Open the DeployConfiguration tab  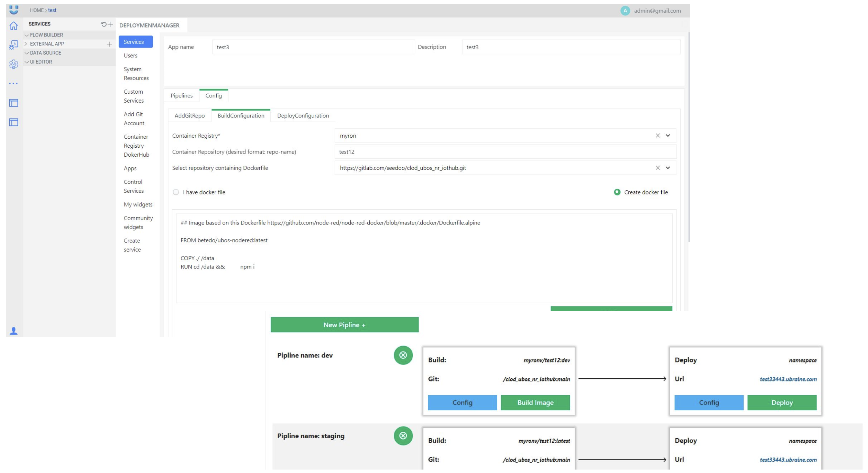point(303,115)
